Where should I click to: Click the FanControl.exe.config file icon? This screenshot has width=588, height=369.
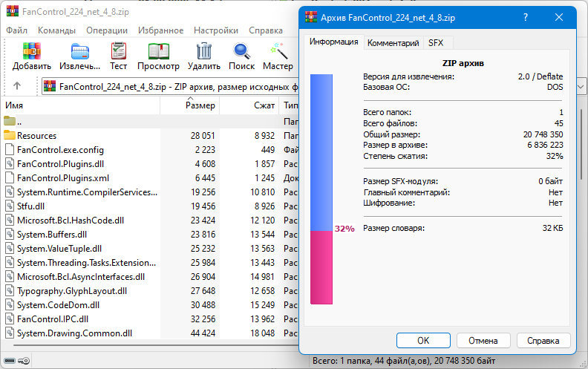pyautogui.click(x=10, y=150)
